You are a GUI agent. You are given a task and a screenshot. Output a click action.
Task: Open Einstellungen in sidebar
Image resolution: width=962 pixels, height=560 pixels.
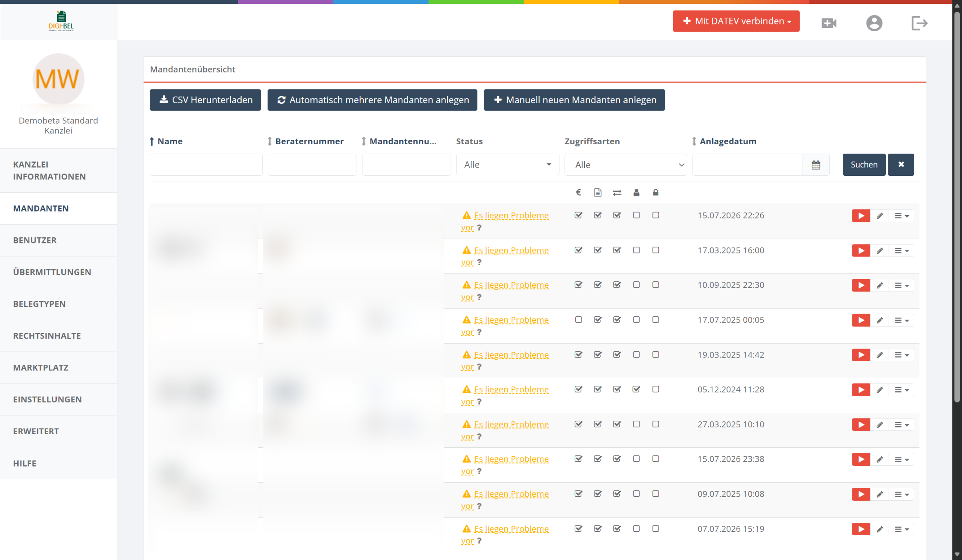58,399
